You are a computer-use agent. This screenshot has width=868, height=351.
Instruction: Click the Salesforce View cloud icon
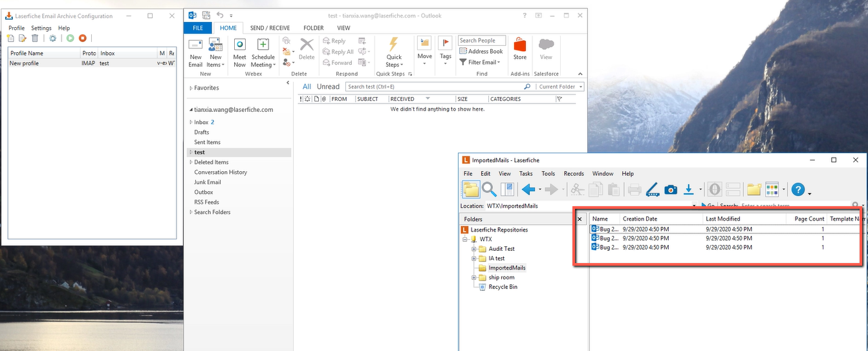click(546, 48)
